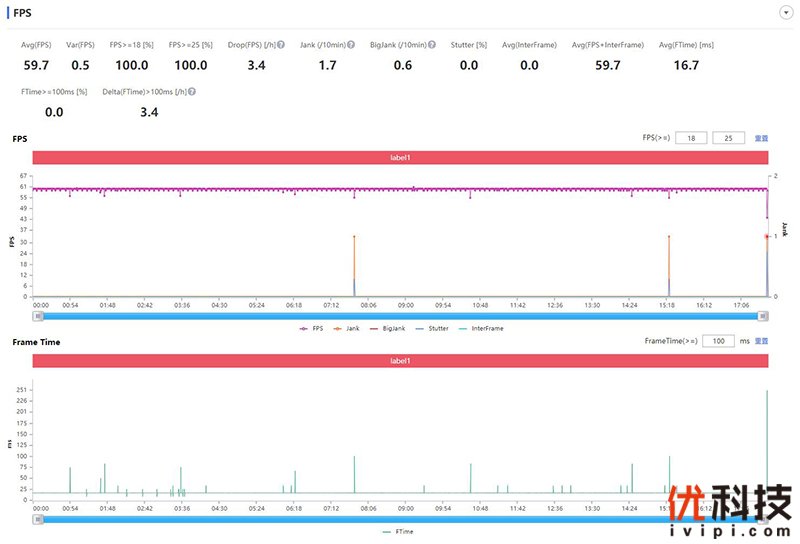
Task: Click help icon next to Drop(FPS)
Action: [x=281, y=45]
